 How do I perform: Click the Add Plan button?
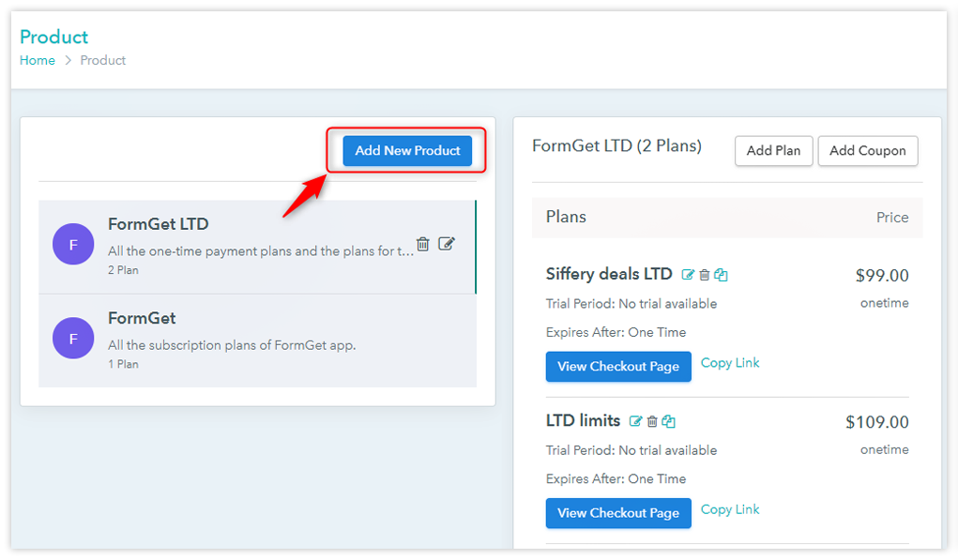click(x=773, y=150)
